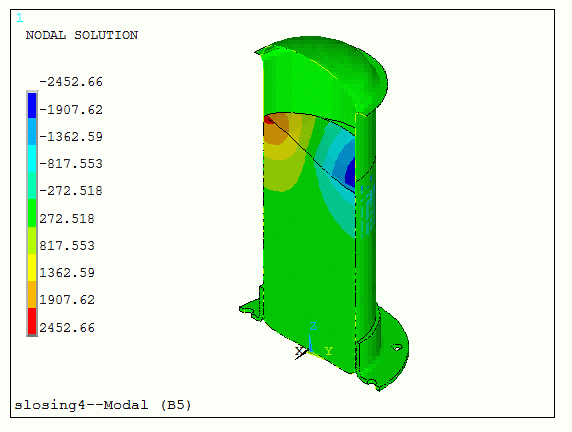Click the orange legend color band
The width and height of the screenshot is (572, 432).
point(32,294)
